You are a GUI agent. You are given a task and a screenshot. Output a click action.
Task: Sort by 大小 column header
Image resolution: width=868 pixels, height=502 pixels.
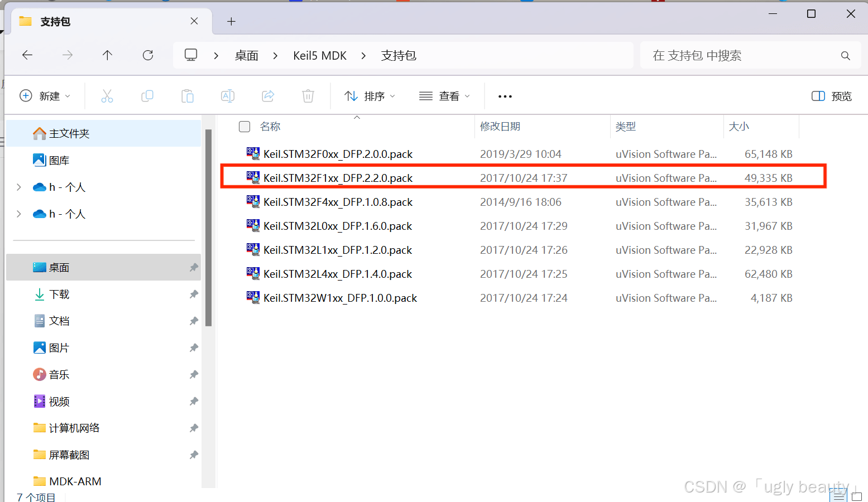(x=739, y=127)
